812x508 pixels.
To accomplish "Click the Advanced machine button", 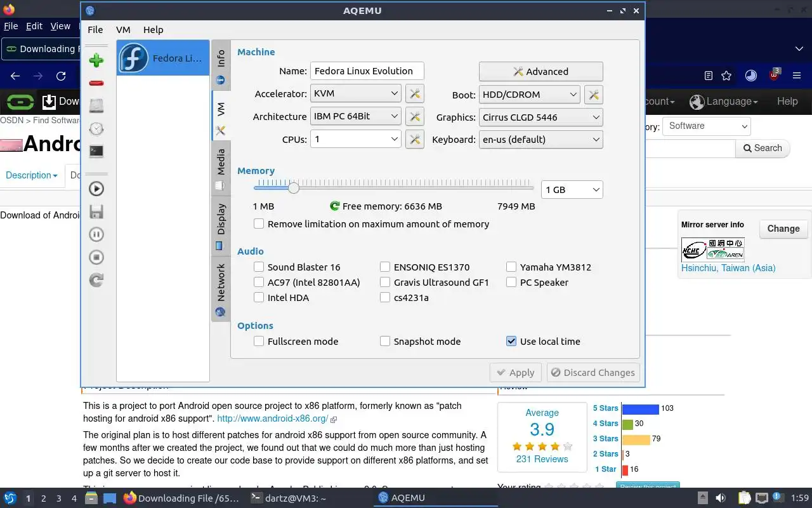I will (540, 71).
